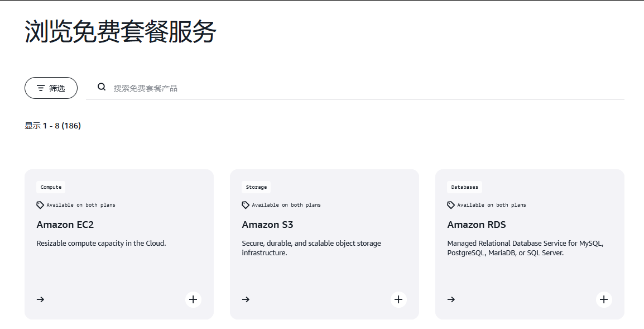The image size is (644, 329).
Task: Click the arrow icon on Amazon S3 card
Action: 246,299
